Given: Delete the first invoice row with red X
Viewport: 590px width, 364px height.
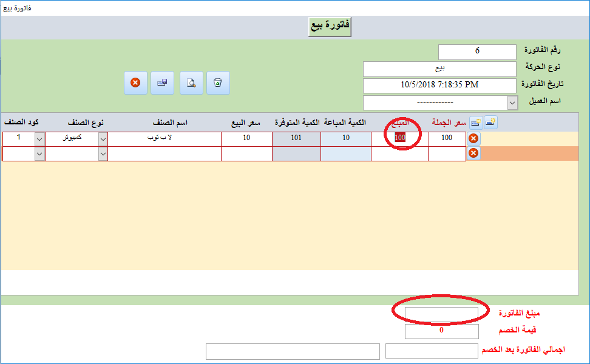Looking at the screenshot, I should point(473,138).
